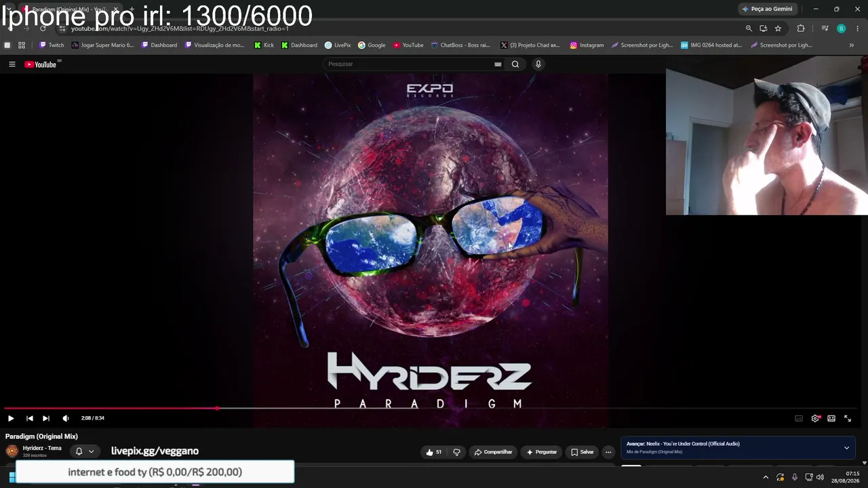The image size is (868, 488).
Task: Open the three-dot more actions menu
Action: 608,452
